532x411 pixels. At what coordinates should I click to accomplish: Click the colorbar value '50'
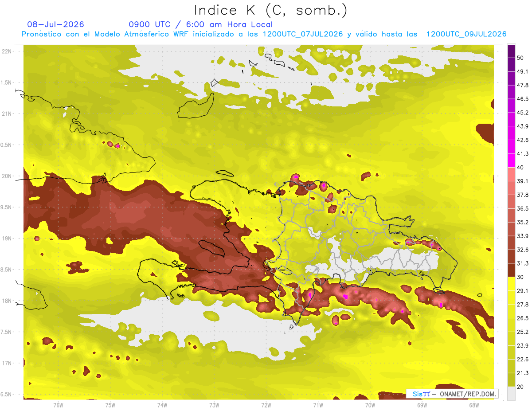pos(520,58)
